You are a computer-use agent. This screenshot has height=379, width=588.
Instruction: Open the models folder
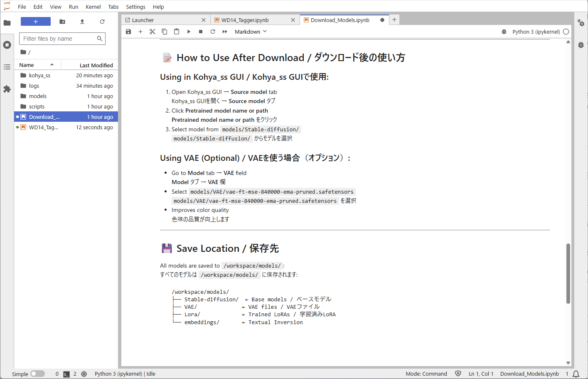click(38, 96)
